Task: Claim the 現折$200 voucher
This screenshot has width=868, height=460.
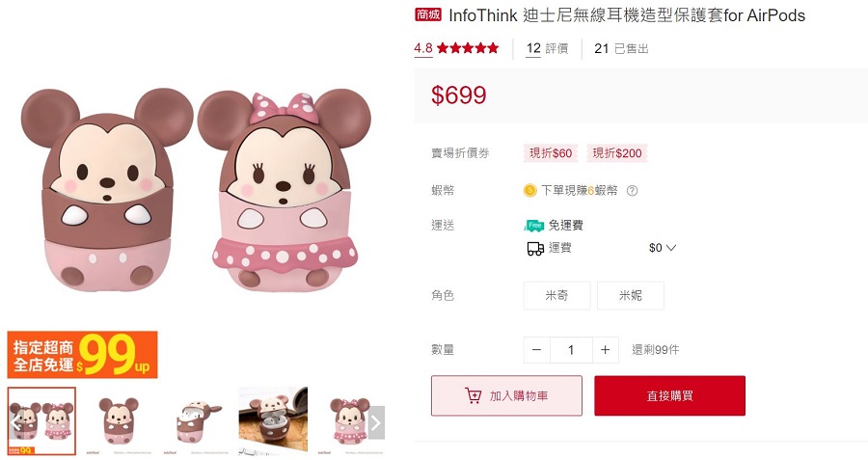Action: [x=617, y=153]
